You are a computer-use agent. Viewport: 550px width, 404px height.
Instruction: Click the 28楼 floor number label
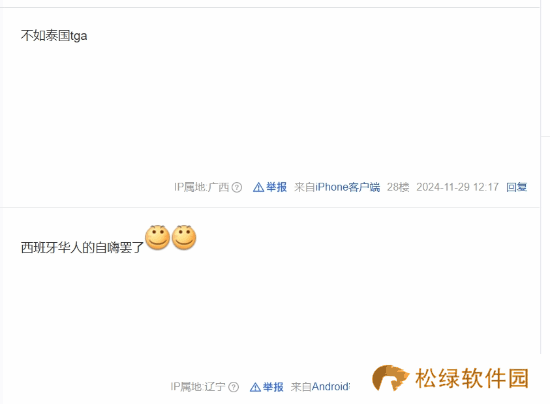pyautogui.click(x=398, y=187)
